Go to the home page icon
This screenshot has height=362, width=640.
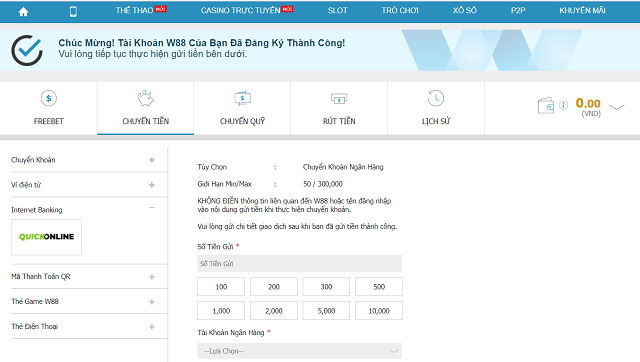click(x=23, y=11)
